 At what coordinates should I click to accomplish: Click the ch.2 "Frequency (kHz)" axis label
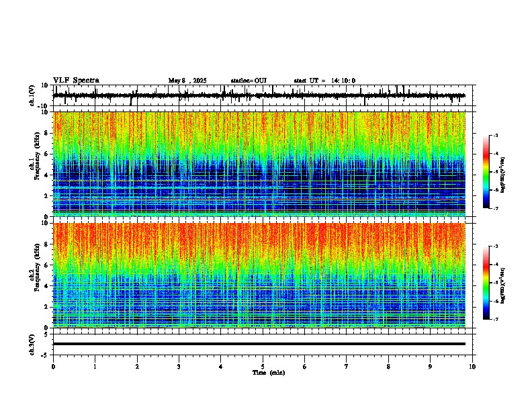click(37, 267)
